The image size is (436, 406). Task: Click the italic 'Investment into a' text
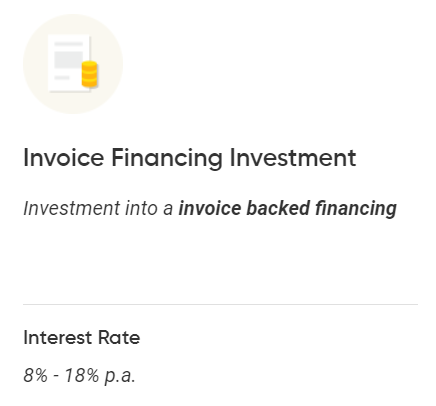(x=98, y=208)
